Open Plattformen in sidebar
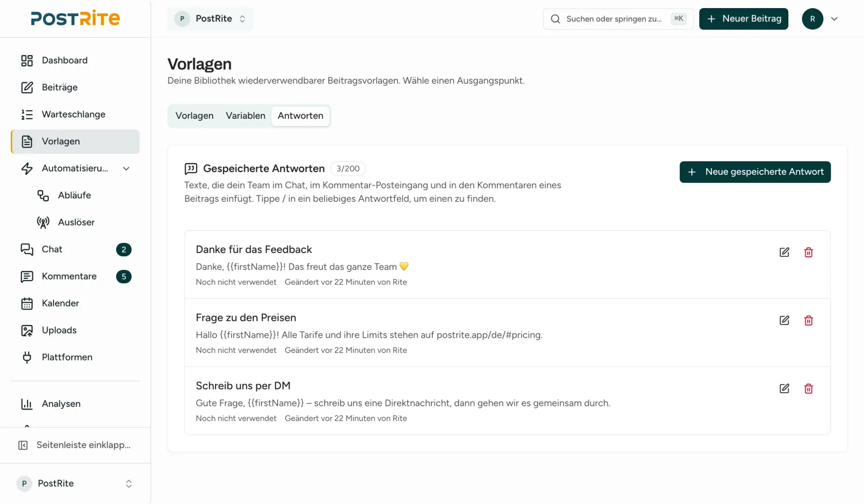The image size is (864, 504). pyautogui.click(x=75, y=357)
